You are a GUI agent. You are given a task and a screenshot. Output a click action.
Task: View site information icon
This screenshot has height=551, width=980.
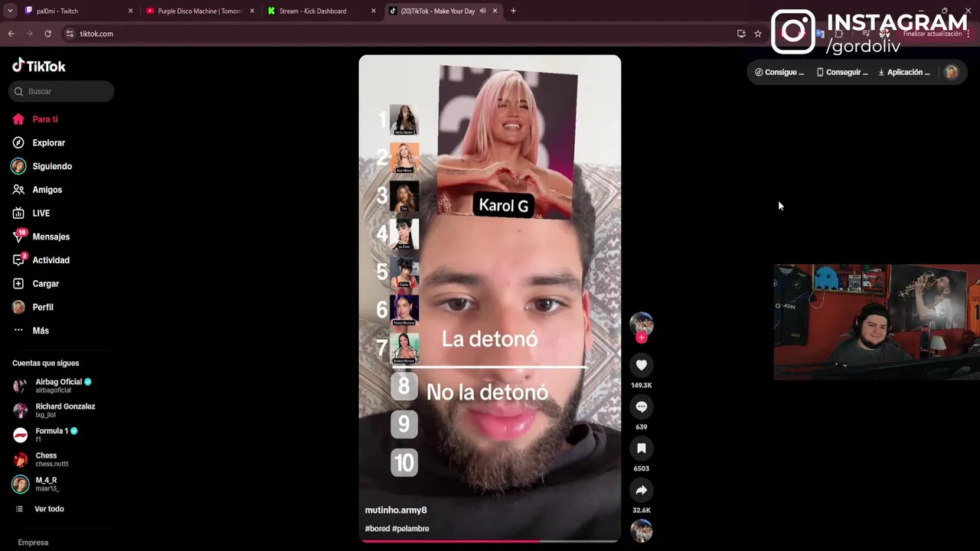(70, 34)
